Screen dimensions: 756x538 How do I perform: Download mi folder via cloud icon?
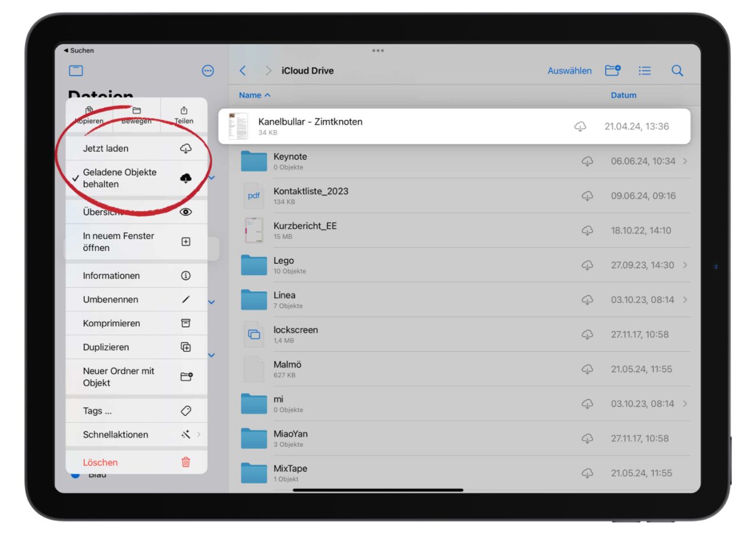pyautogui.click(x=588, y=403)
